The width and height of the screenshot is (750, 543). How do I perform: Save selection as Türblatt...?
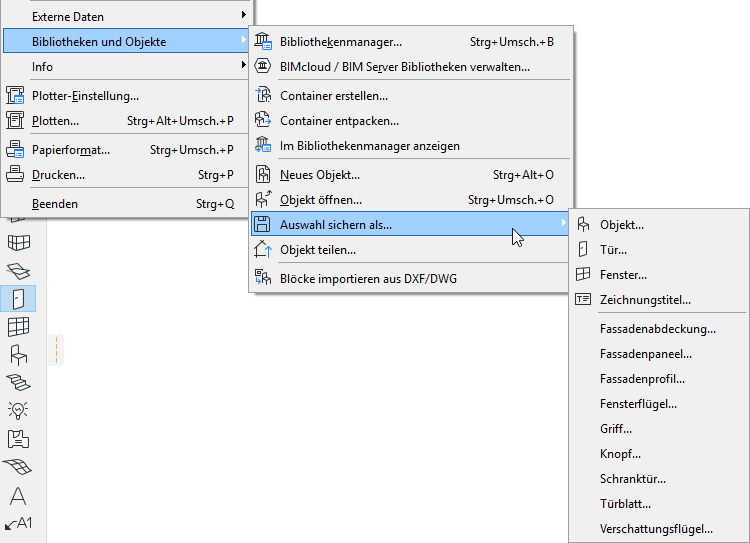[x=659, y=504]
